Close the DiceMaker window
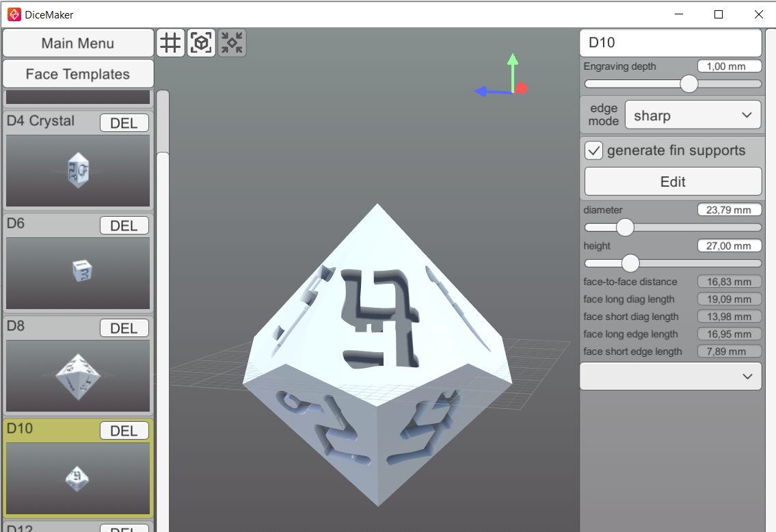The width and height of the screenshot is (776, 532). tap(758, 14)
